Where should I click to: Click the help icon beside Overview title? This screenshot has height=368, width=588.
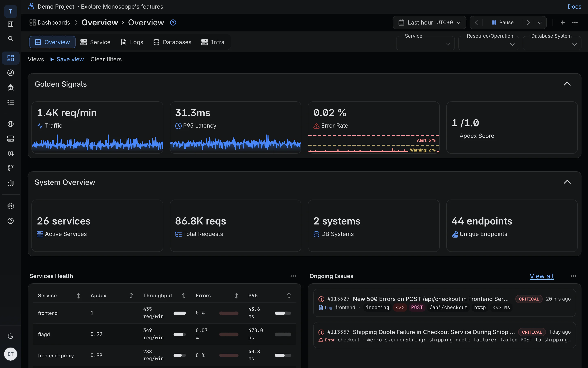pos(173,22)
